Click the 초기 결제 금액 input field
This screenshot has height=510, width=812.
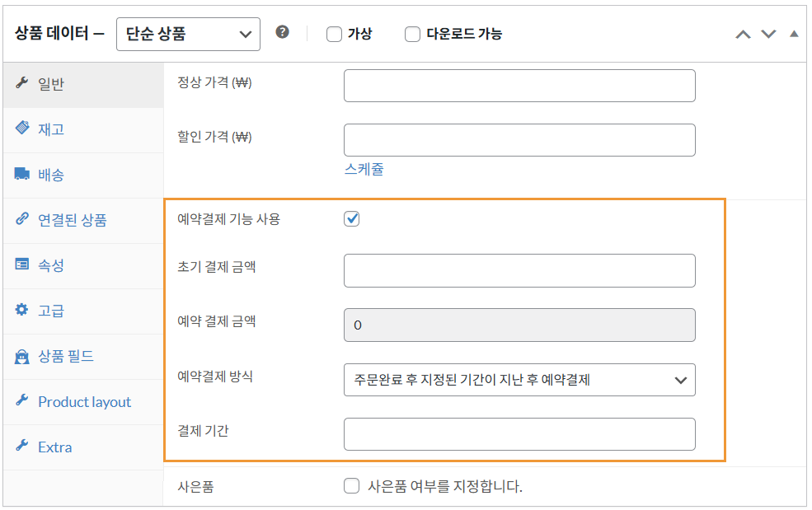(519, 270)
